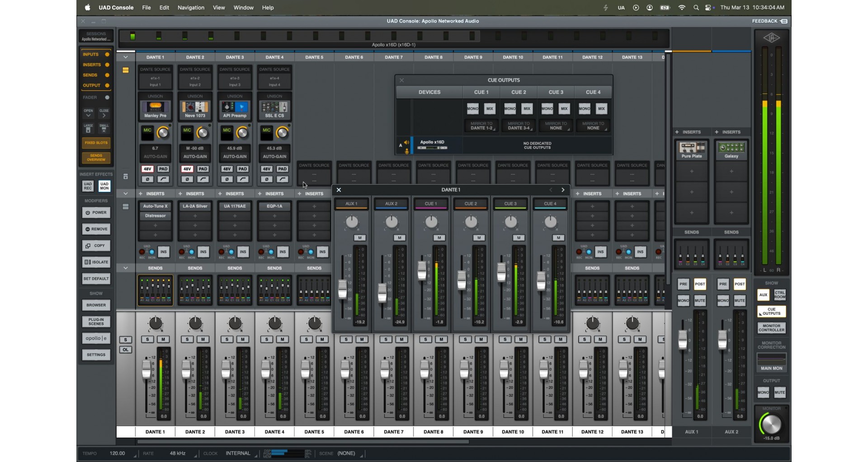Open CUE 3 Mirror To dropdown

pyautogui.click(x=556, y=126)
